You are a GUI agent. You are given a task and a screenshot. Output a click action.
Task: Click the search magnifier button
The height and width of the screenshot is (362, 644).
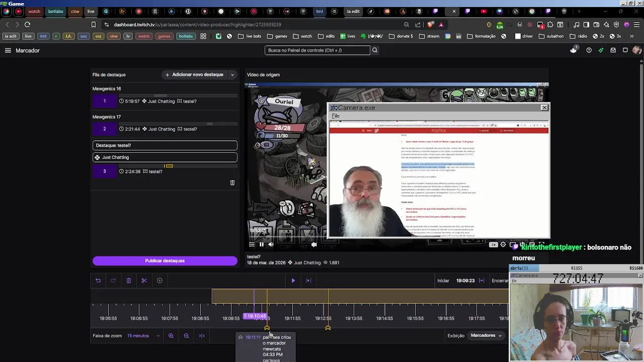tap(375, 50)
